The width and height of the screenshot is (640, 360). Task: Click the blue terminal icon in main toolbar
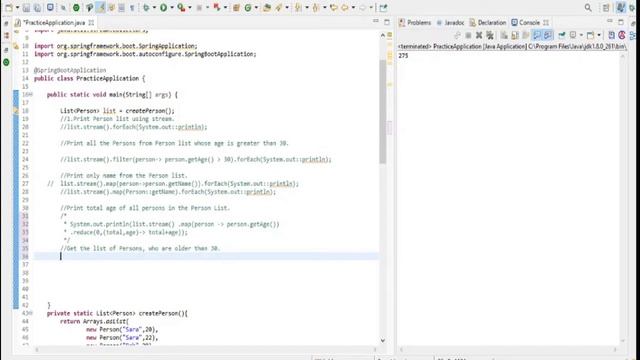[x=50, y=7]
